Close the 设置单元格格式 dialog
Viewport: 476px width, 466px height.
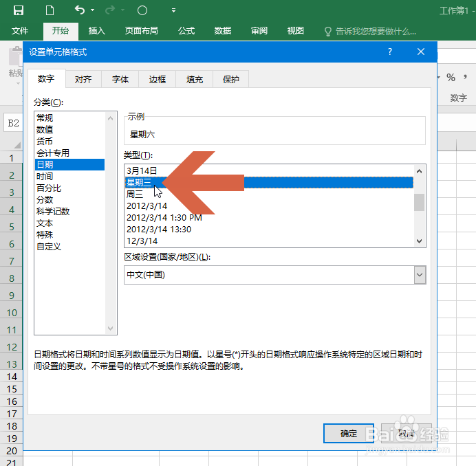tap(421, 52)
